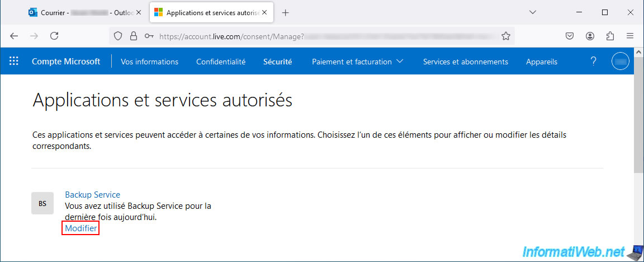This screenshot has height=262, width=644.
Task: Click the browser Forward arrow
Action: click(x=34, y=36)
